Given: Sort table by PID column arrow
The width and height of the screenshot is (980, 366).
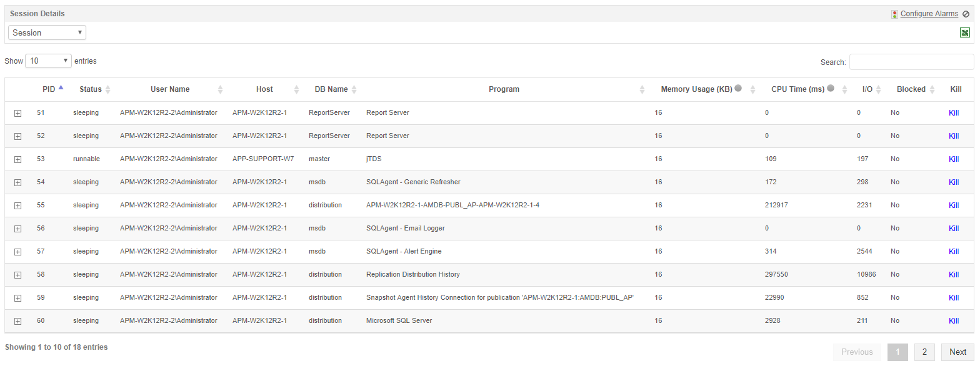Looking at the screenshot, I should coord(61,89).
